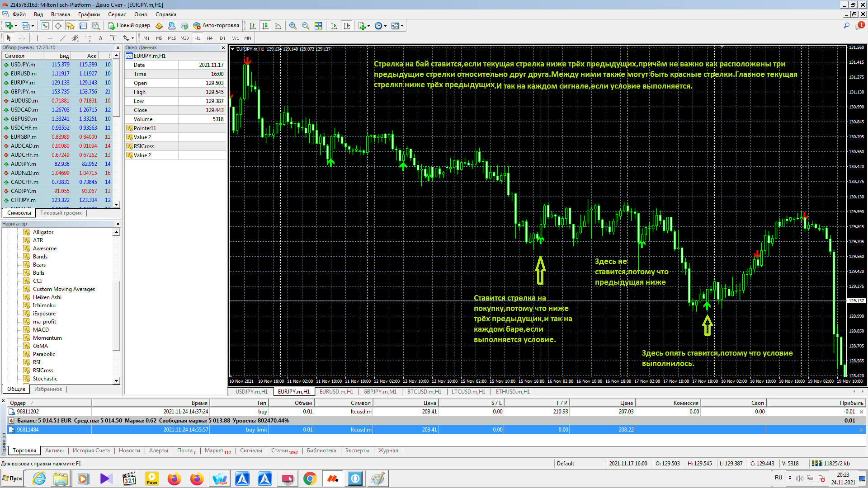The height and width of the screenshot is (488, 868).
Task: Click the zoom out magnifier icon
Action: [306, 26]
